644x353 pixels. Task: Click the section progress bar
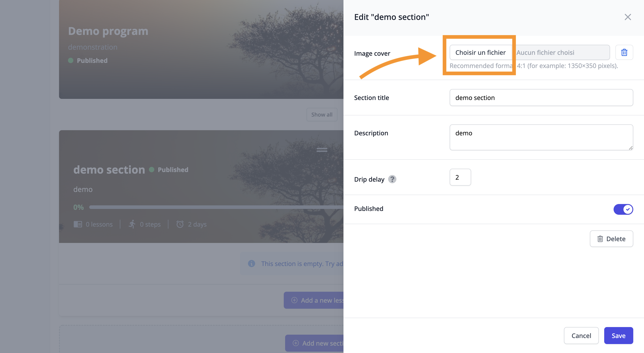pyautogui.click(x=216, y=207)
